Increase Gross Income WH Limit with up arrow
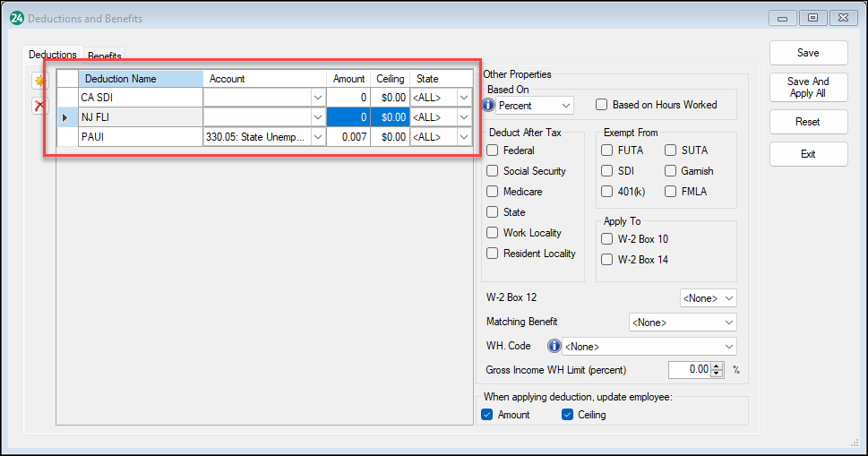The height and width of the screenshot is (456, 868). [x=715, y=366]
